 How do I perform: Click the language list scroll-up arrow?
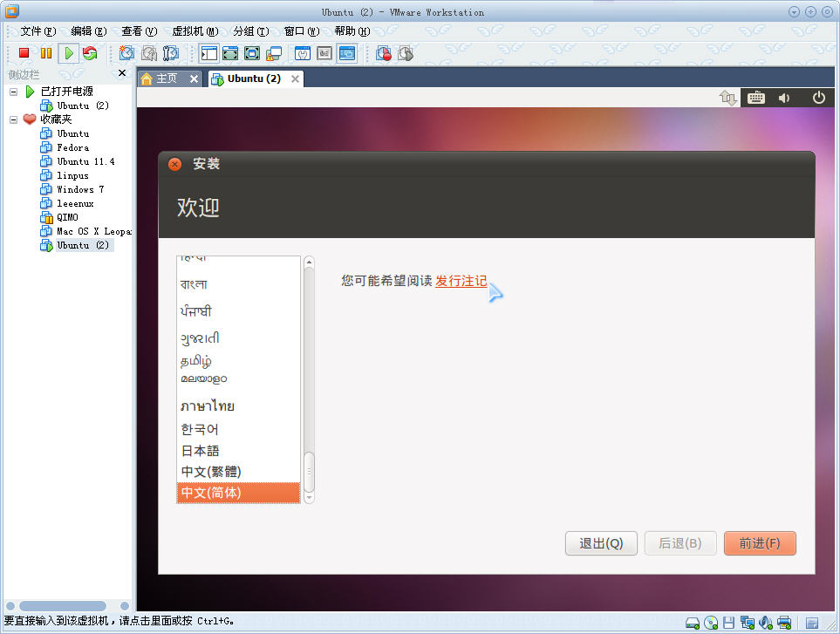[x=309, y=262]
